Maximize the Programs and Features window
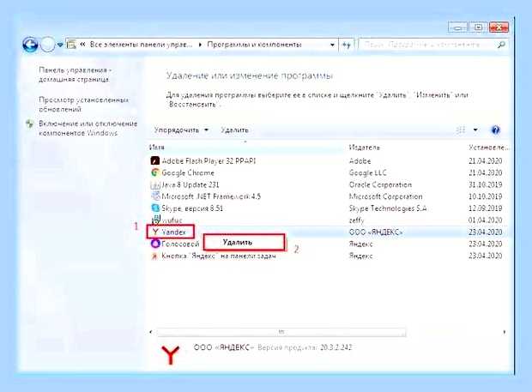Screen dimensions: 532x392 click(x=478, y=27)
